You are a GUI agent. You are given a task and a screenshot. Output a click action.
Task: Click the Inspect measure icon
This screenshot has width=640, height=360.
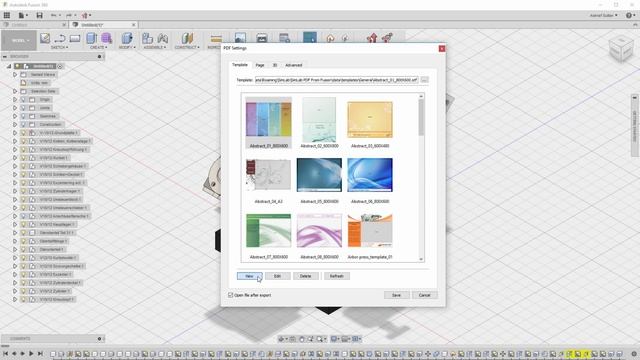(x=216, y=38)
